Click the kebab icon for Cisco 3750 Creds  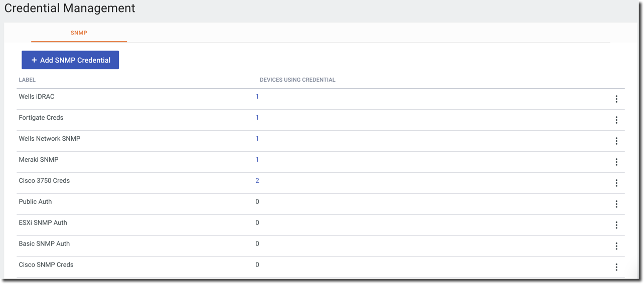coord(616,183)
